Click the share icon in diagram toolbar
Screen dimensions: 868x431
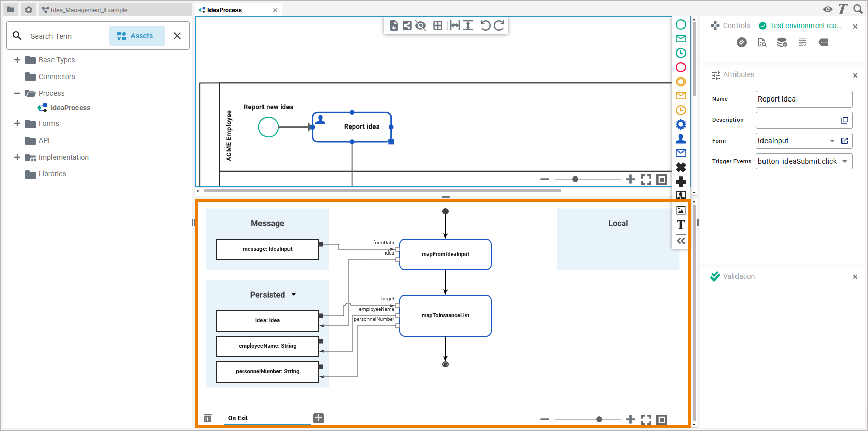[407, 26]
